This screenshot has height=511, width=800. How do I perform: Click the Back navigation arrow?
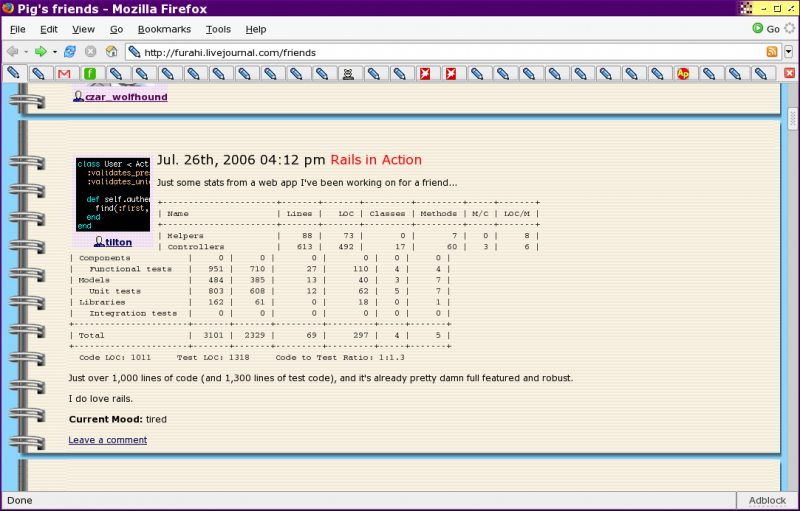click(x=12, y=51)
